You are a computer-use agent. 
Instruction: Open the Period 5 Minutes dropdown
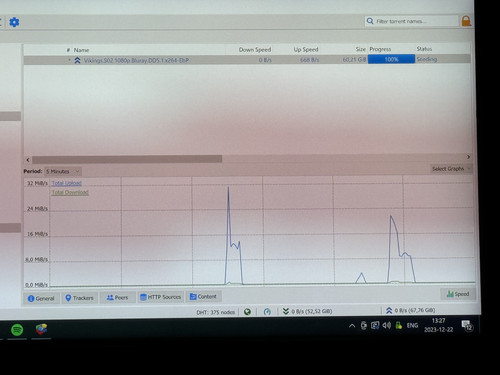click(63, 171)
